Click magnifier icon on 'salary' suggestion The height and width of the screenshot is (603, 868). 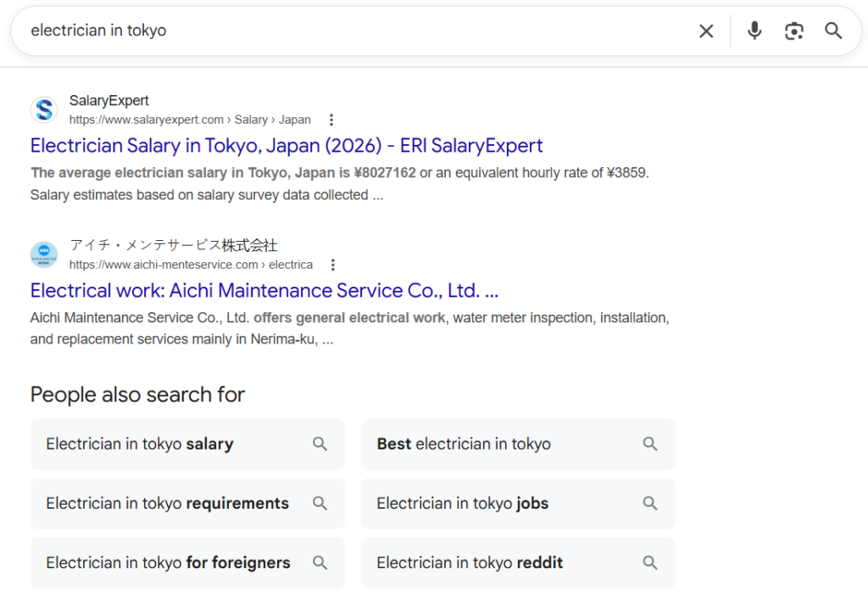[x=320, y=444]
